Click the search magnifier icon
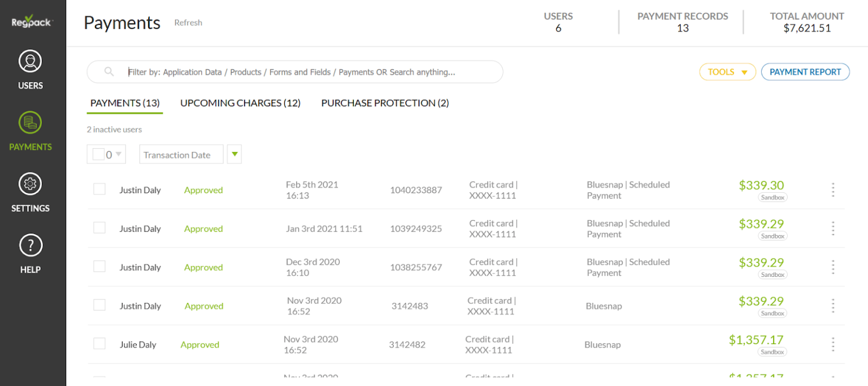The image size is (868, 386). tap(108, 72)
